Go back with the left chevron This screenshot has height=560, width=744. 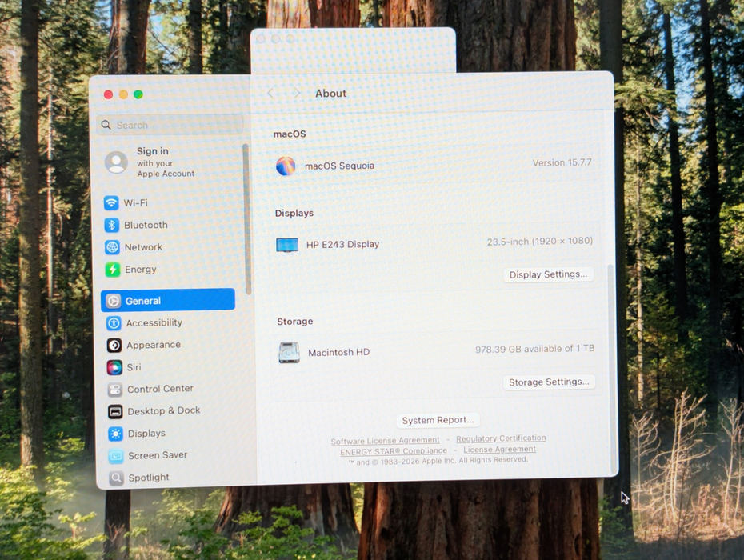pyautogui.click(x=270, y=93)
